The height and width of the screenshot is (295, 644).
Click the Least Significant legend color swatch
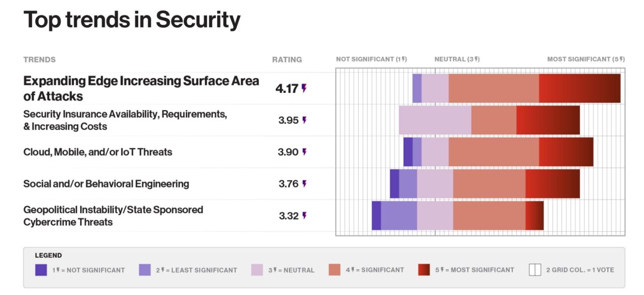(x=145, y=270)
